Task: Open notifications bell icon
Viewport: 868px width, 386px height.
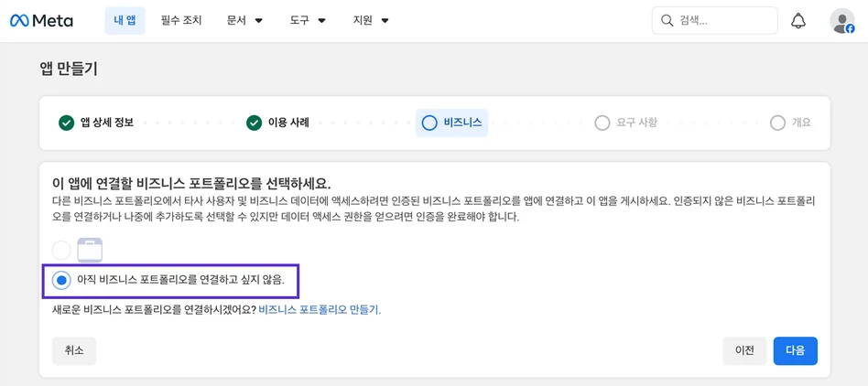Action: pyautogui.click(x=797, y=21)
